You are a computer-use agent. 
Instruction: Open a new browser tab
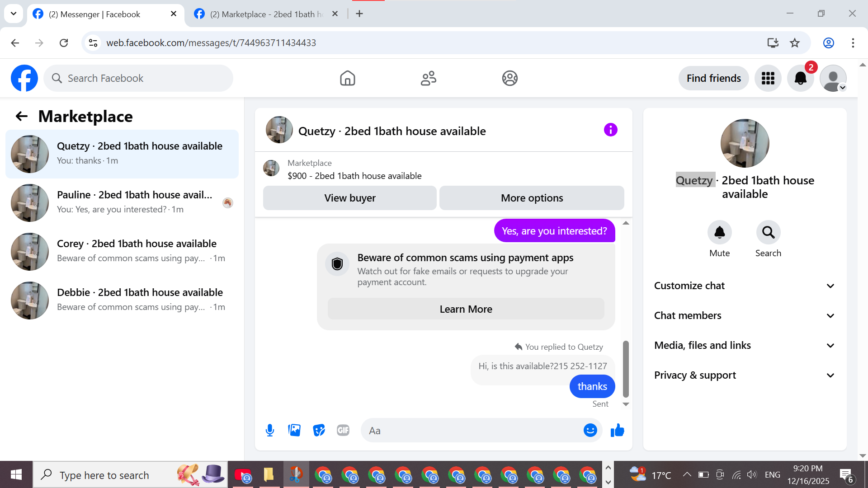[359, 14]
